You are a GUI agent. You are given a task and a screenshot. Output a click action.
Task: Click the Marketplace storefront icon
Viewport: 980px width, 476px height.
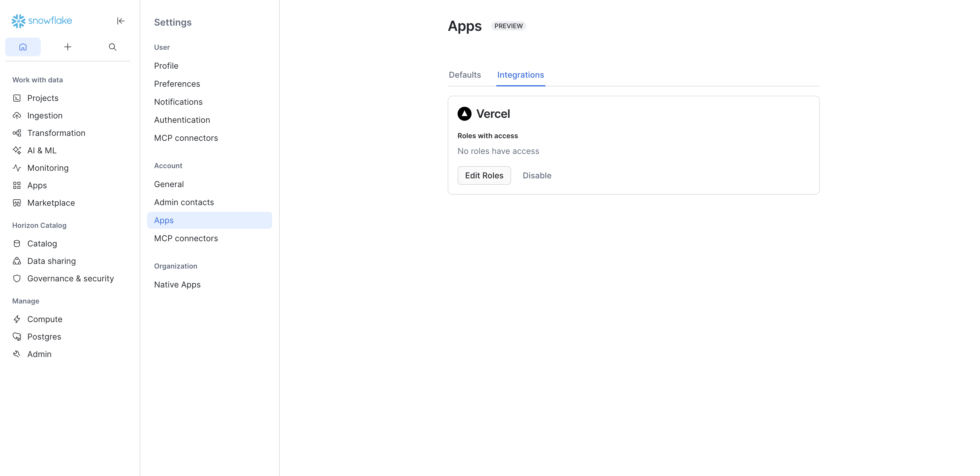coord(17,203)
